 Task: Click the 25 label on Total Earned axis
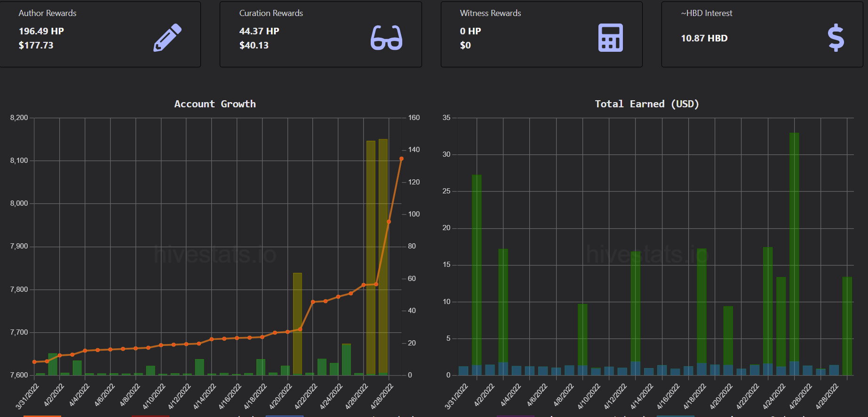(x=446, y=191)
